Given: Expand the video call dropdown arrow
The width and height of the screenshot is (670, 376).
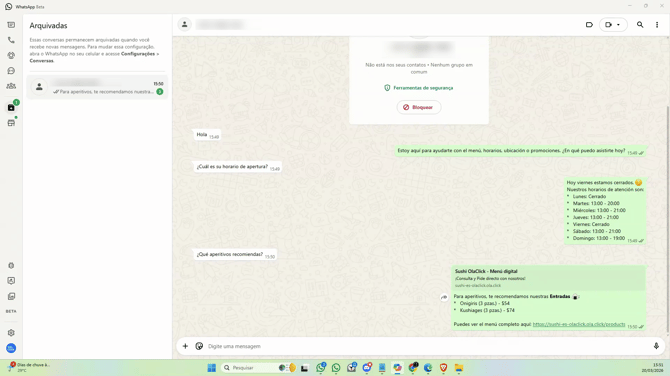Looking at the screenshot, I should [618, 25].
